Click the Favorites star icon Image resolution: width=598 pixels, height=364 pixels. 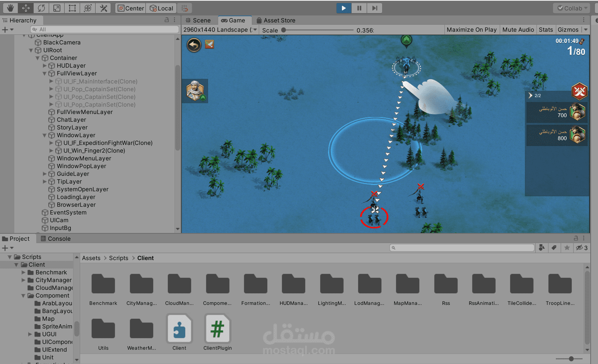567,248
